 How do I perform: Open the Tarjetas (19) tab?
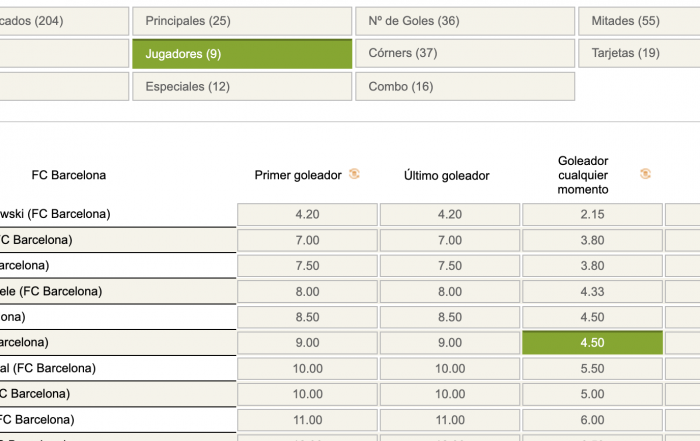coord(638,53)
